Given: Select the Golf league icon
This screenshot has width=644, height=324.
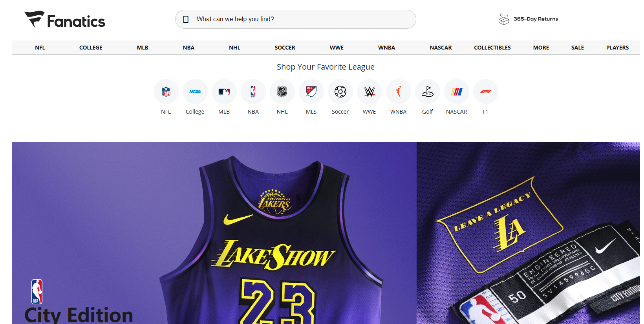Looking at the screenshot, I should click(428, 92).
